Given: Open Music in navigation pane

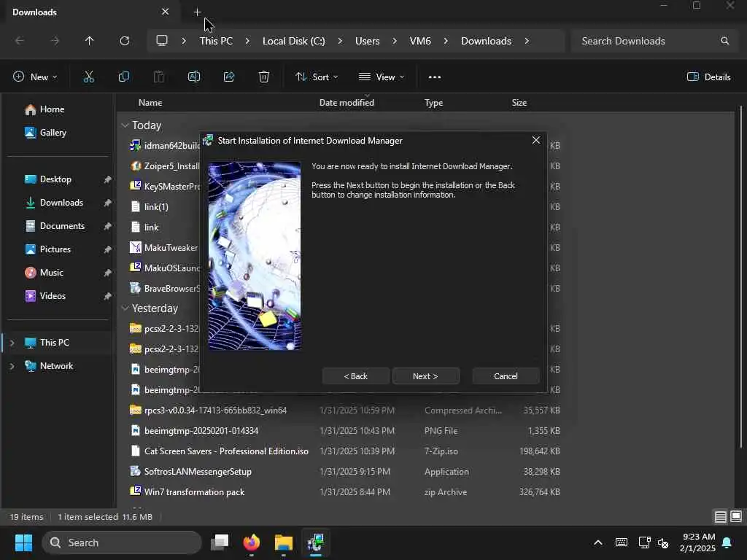Looking at the screenshot, I should pos(52,273).
